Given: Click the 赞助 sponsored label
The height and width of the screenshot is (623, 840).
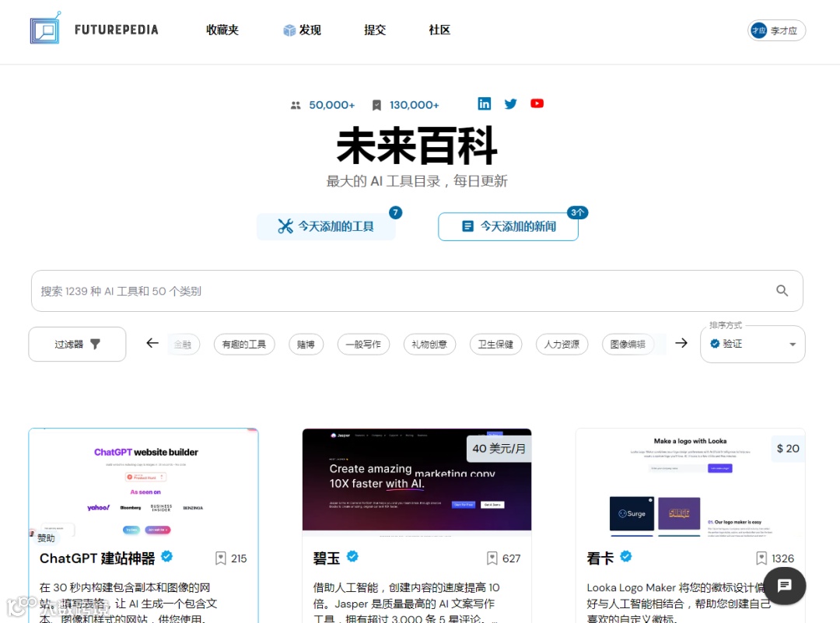Looking at the screenshot, I should pos(46,537).
